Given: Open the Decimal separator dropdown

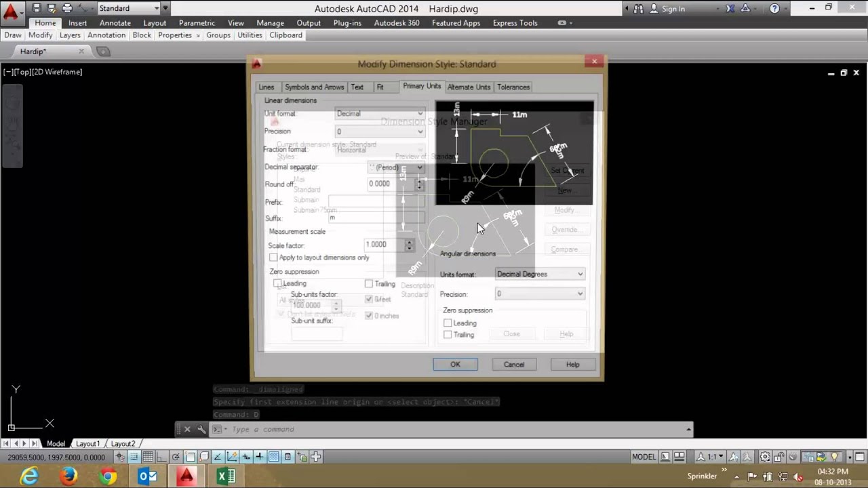Looking at the screenshot, I should pyautogui.click(x=396, y=167).
